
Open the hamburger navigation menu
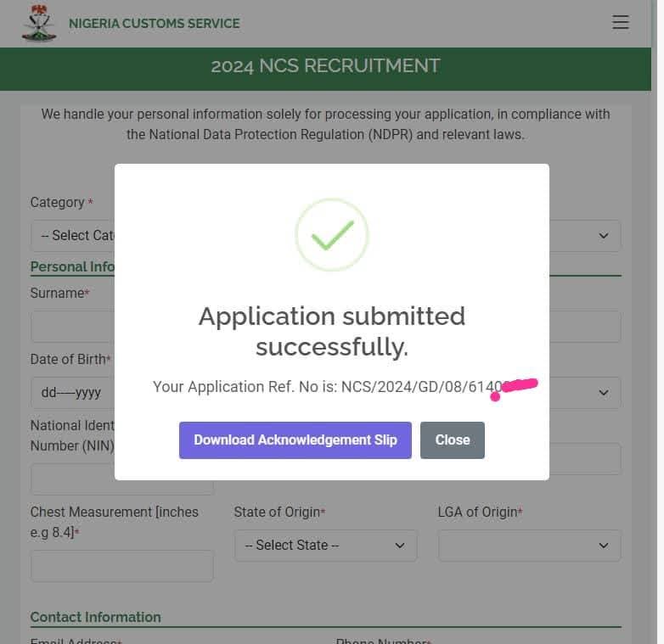tap(621, 23)
